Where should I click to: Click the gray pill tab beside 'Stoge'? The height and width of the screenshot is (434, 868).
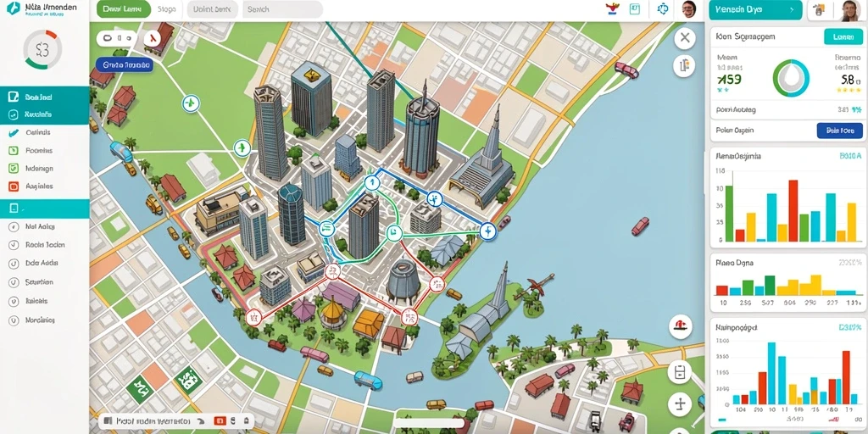click(x=213, y=9)
